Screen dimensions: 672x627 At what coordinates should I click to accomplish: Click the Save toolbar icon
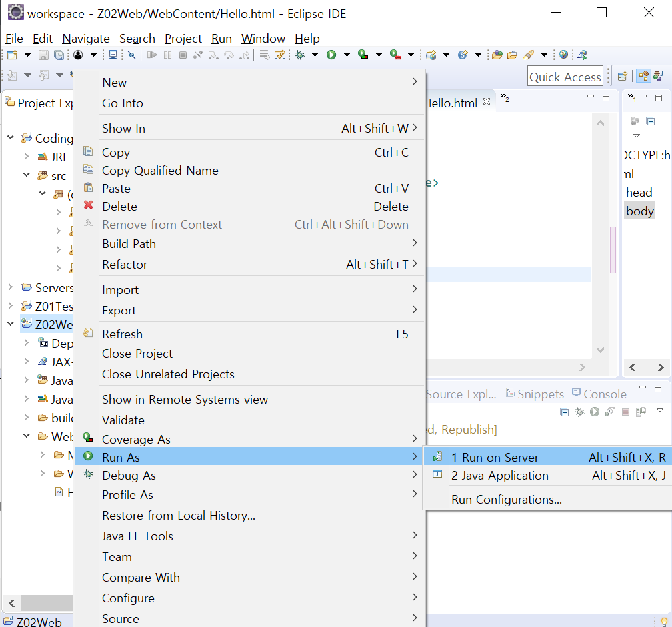43,55
